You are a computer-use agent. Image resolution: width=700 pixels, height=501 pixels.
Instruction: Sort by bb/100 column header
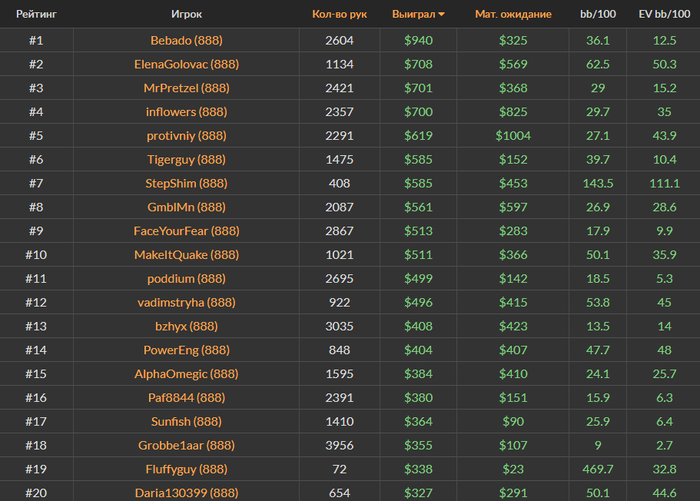tap(598, 15)
